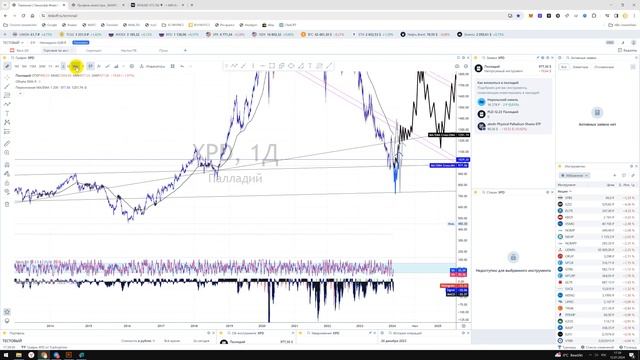Click the Виджеты button at top right
Viewport: 640px width, 360px height.
(627, 50)
